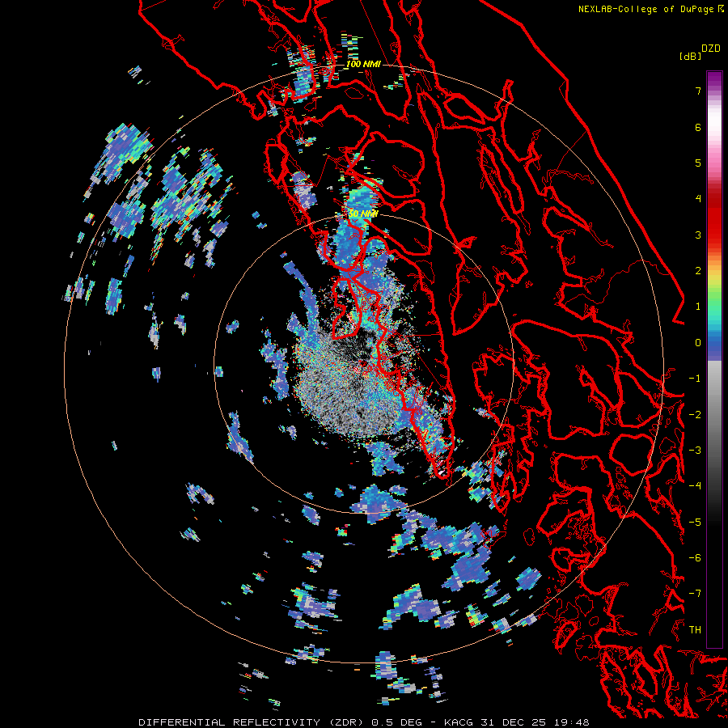Screen dimensions: 728x728
Task: Select the 4 value on the scale
Action: point(698,199)
